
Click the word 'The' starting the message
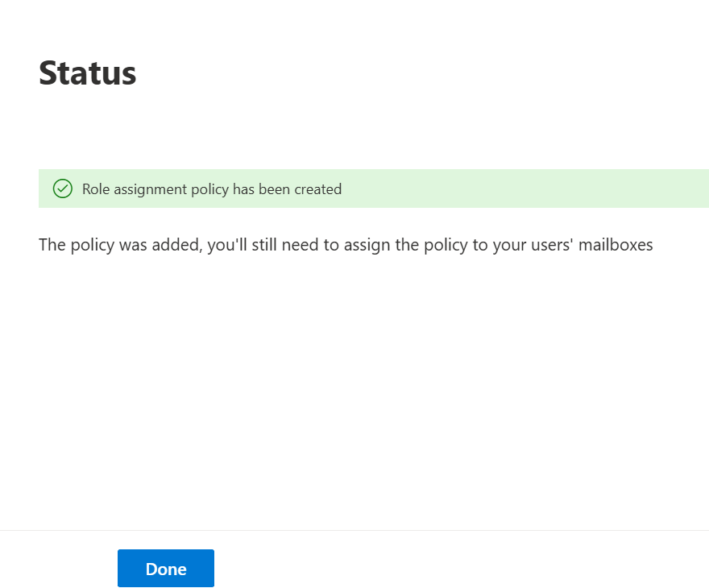(x=52, y=245)
